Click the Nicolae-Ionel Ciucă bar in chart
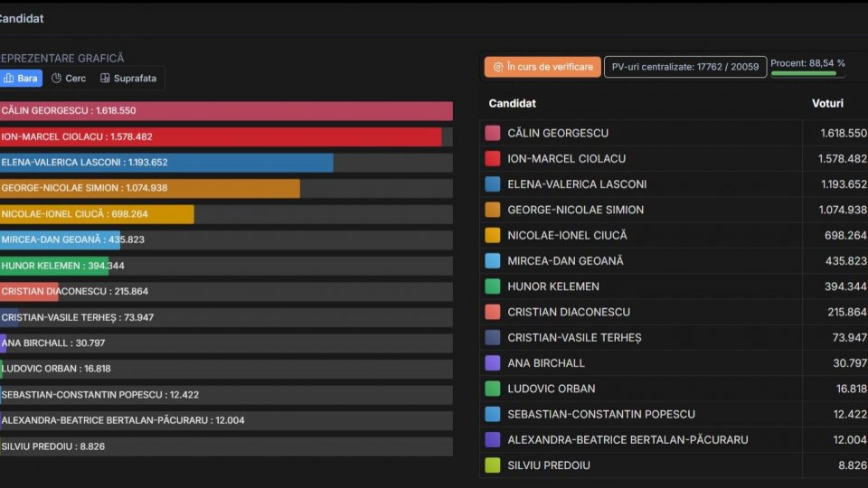868x488 pixels. (97, 214)
